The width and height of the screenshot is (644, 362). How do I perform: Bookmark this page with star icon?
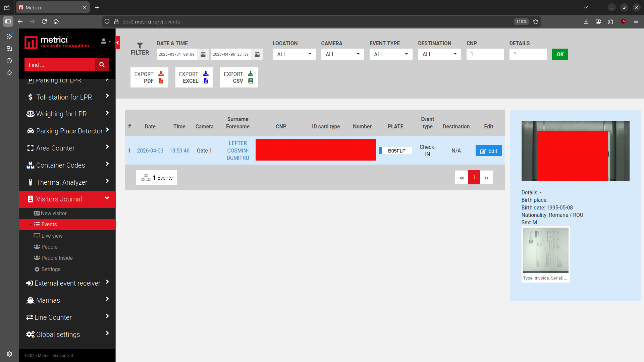click(x=536, y=21)
